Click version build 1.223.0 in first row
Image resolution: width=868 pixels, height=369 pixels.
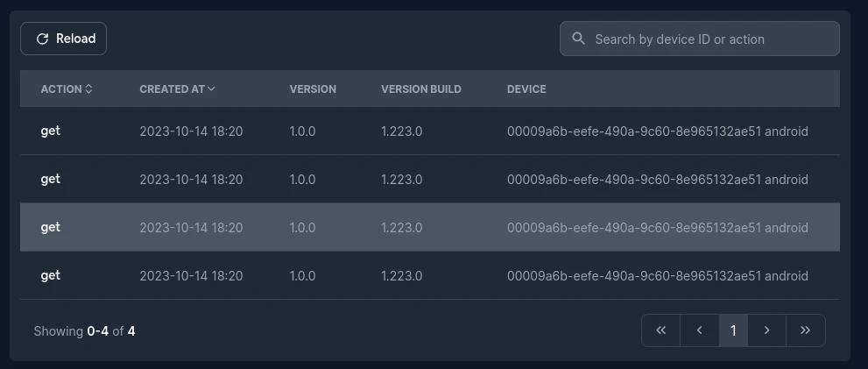point(401,131)
